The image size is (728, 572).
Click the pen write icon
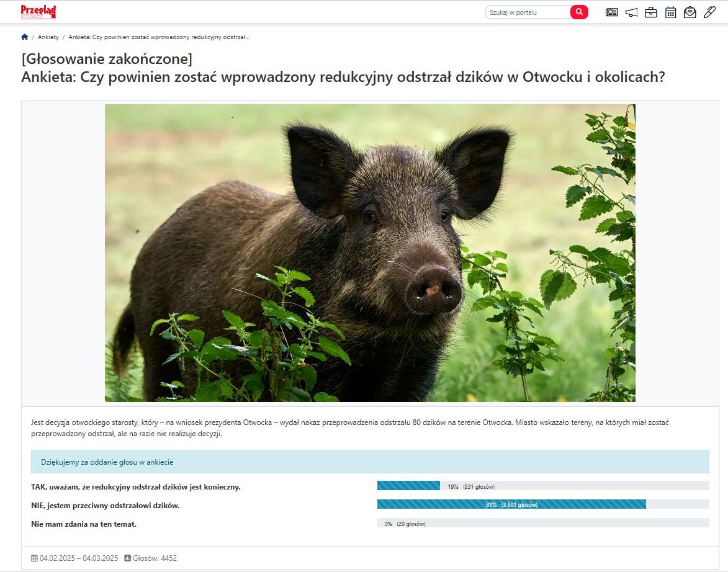tap(709, 12)
